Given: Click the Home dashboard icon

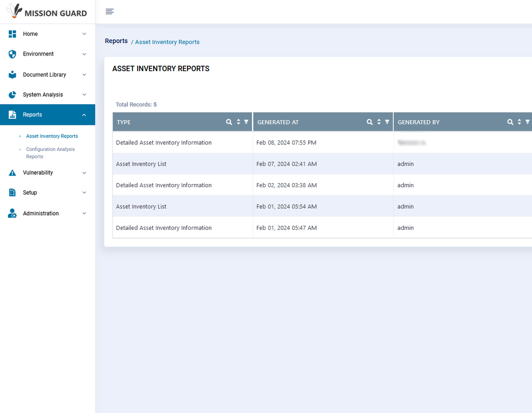Looking at the screenshot, I should tap(12, 34).
